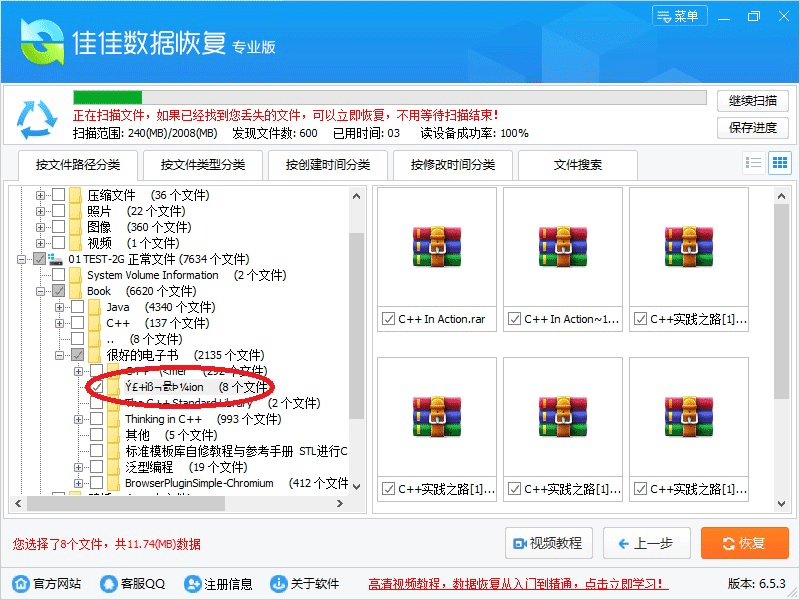
Task: Click the tree horizontal scrollbar thumb
Action: point(126,504)
